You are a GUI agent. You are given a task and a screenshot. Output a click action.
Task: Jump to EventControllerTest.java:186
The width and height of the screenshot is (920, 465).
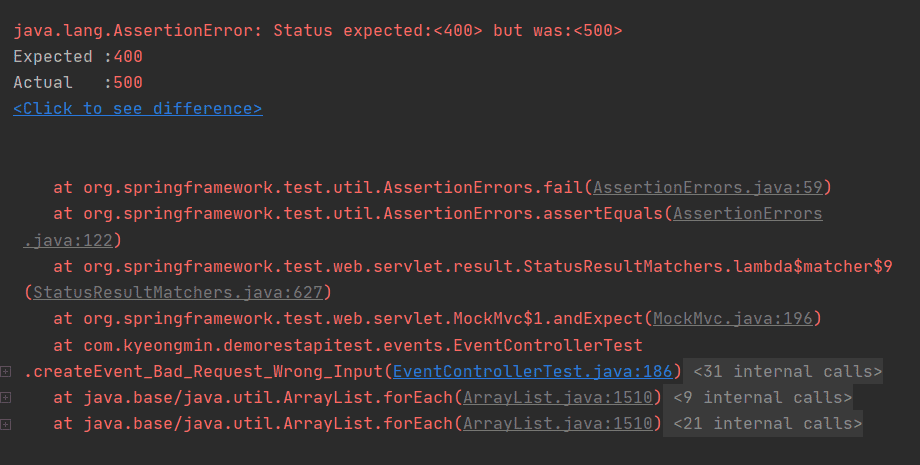click(x=532, y=371)
